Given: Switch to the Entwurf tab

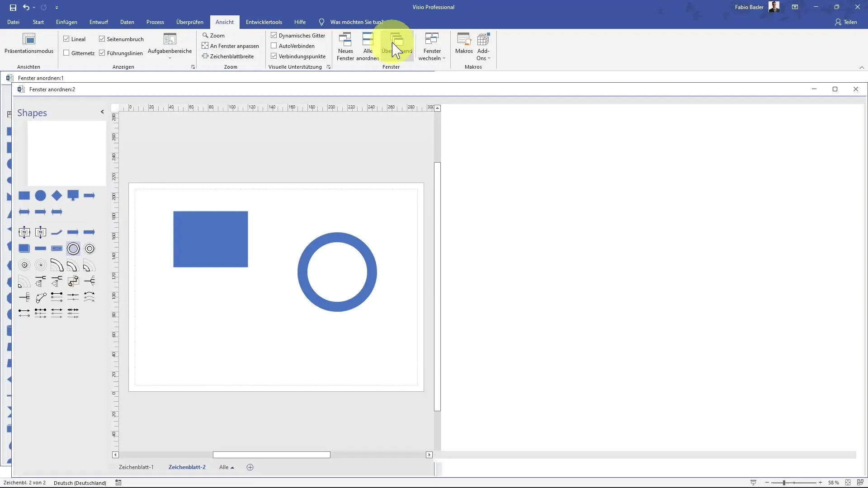Looking at the screenshot, I should (99, 22).
